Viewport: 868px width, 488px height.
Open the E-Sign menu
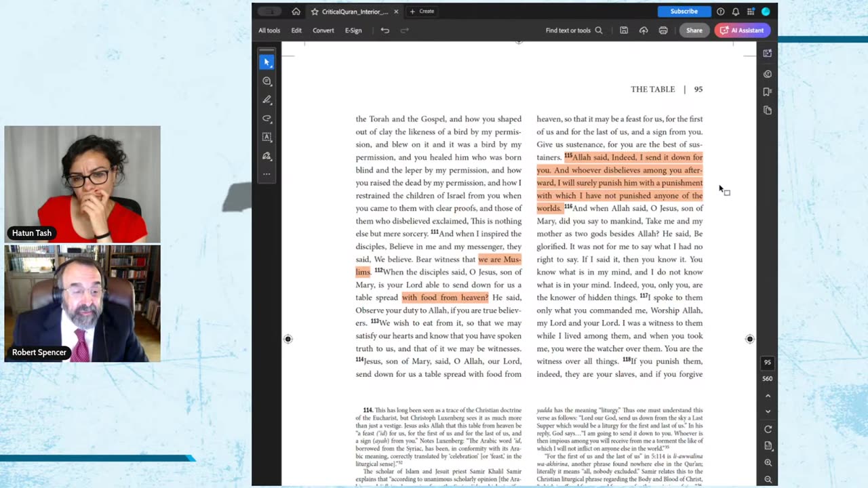tap(353, 30)
